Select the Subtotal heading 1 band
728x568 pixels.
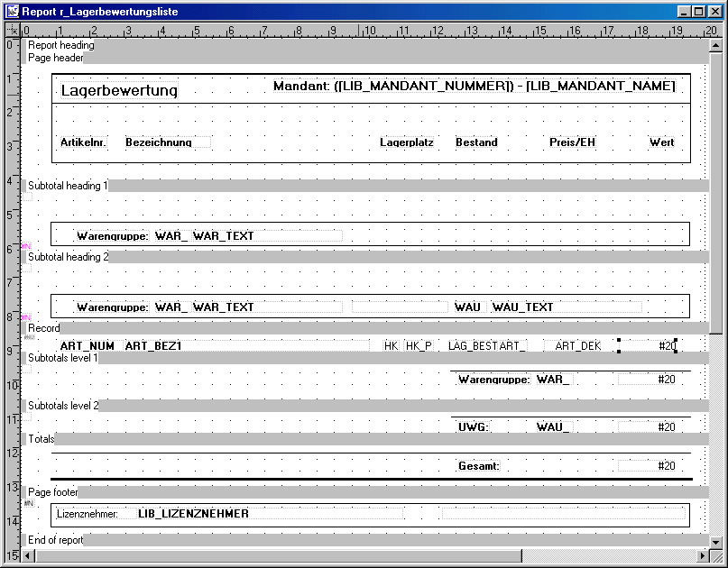click(68, 186)
